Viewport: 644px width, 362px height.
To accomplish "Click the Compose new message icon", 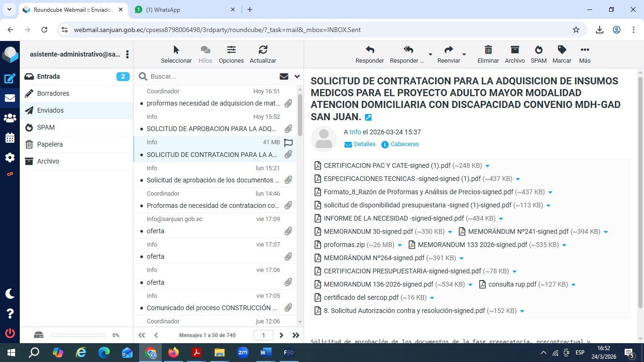I will [x=10, y=79].
